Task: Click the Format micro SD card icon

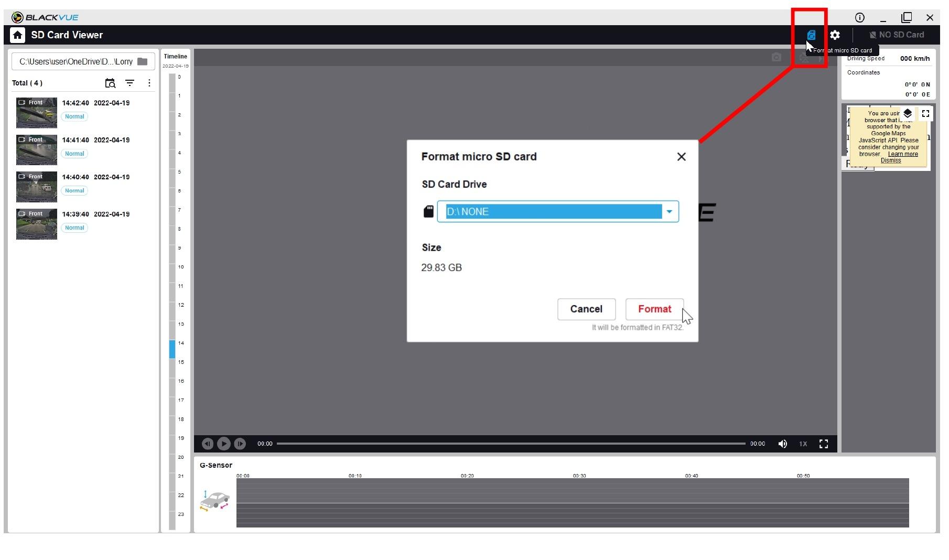Action: [811, 35]
